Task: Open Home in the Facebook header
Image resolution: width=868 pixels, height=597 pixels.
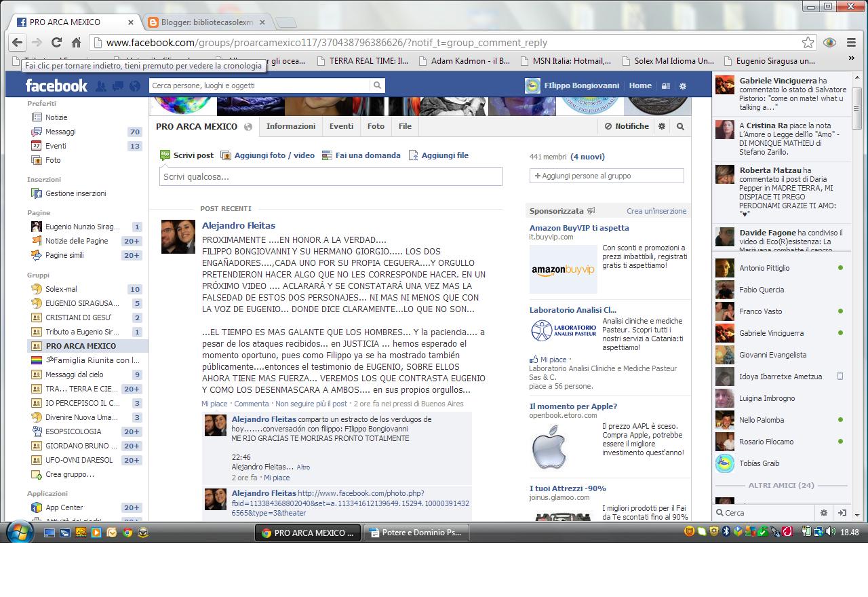Action: 640,85
